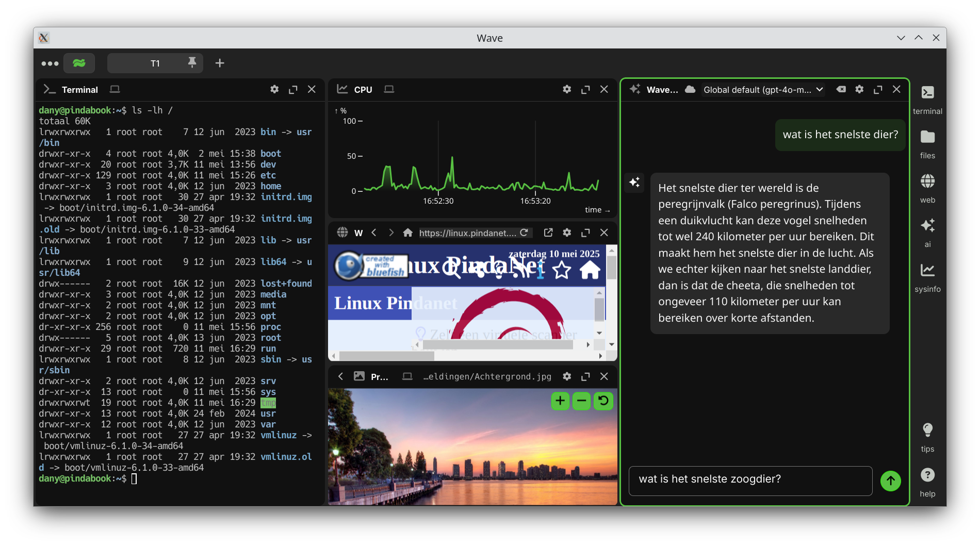Clear the Wave AI chat history
Image resolution: width=980 pixels, height=546 pixels.
(x=841, y=89)
